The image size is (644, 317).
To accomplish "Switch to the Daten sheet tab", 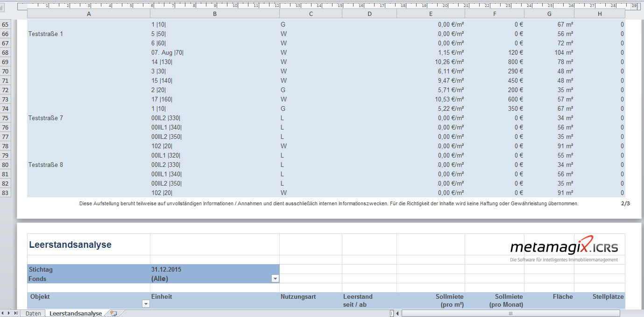I will [33, 313].
